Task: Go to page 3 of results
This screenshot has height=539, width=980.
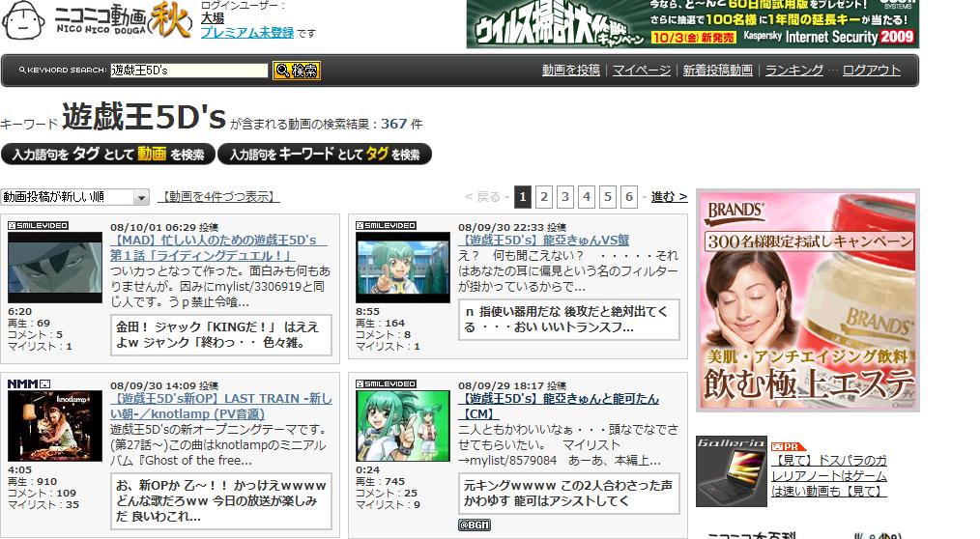Action: [x=565, y=197]
